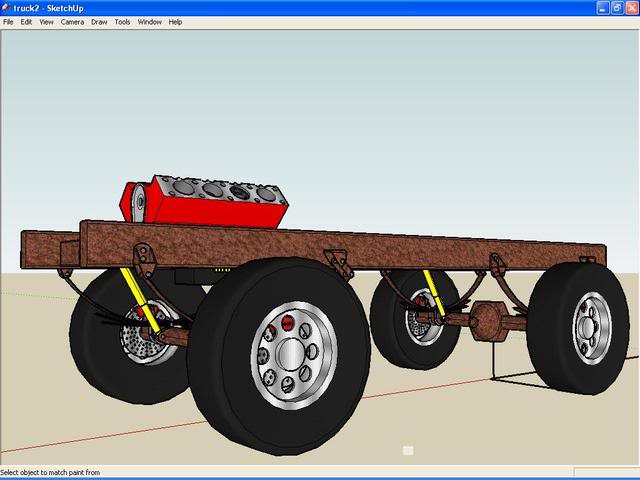Open the Tools menu
Screen dimensions: 640x480
pyautogui.click(x=122, y=22)
